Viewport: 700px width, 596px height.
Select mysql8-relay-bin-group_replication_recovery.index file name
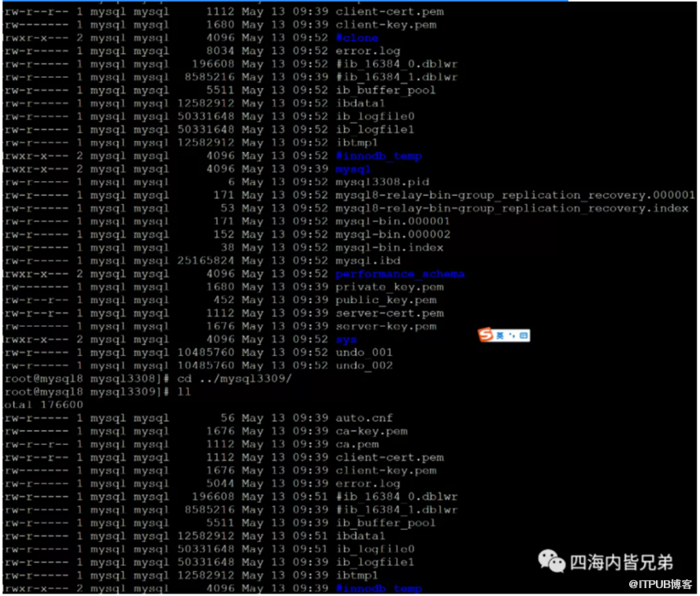tap(512, 209)
